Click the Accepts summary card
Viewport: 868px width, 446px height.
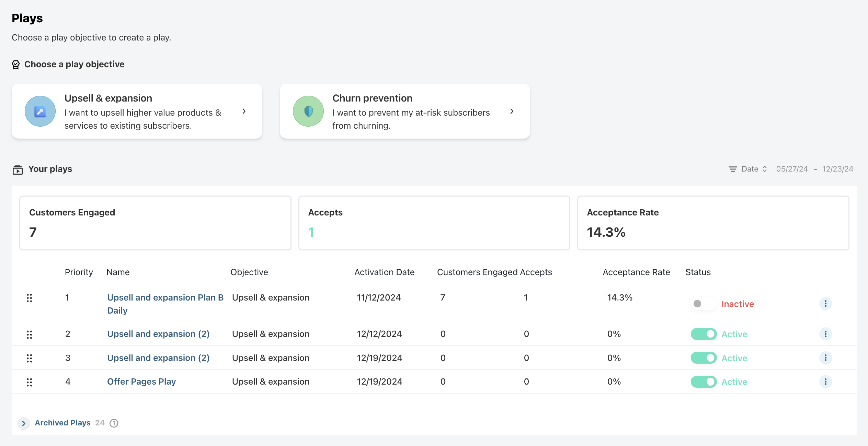coord(434,223)
